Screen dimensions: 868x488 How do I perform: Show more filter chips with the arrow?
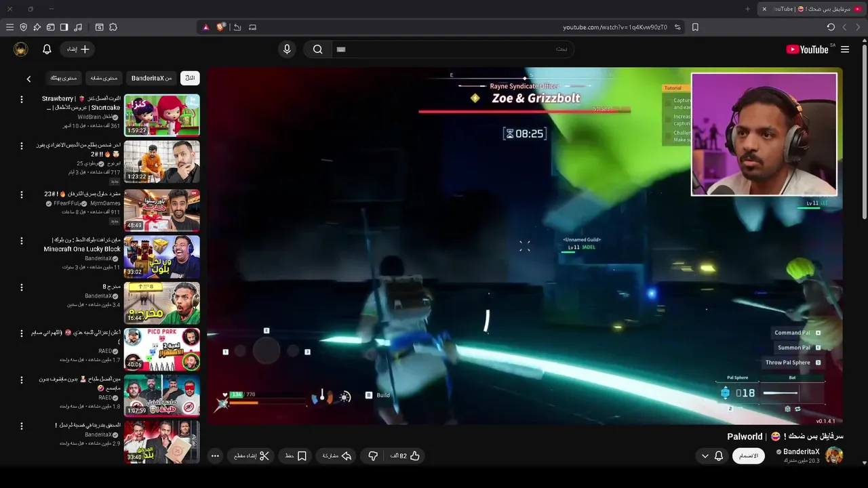pos(28,79)
